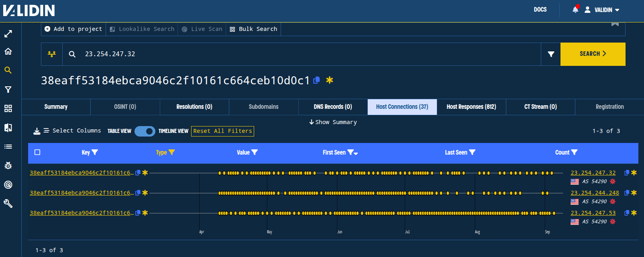
Task: Open hash key link in 23.254.247.32 row
Action: 82,173
